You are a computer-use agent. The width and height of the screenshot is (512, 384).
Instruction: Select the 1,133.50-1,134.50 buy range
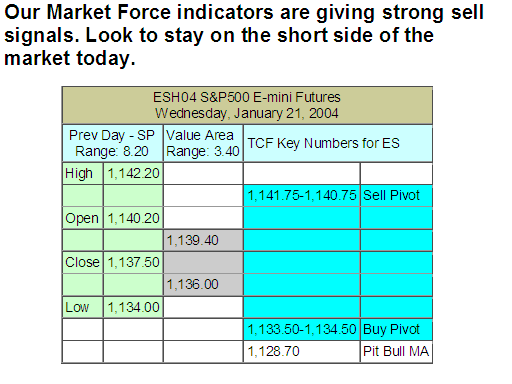(x=302, y=329)
